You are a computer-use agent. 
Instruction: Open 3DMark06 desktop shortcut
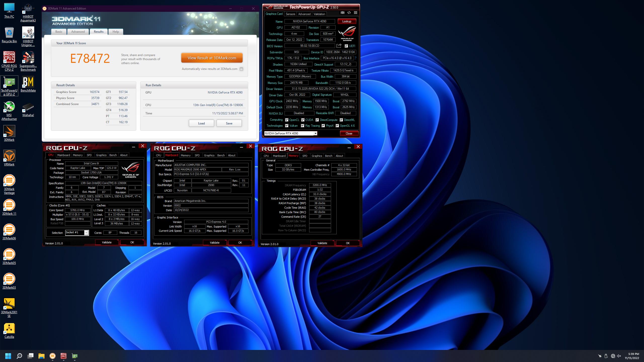[9, 232]
